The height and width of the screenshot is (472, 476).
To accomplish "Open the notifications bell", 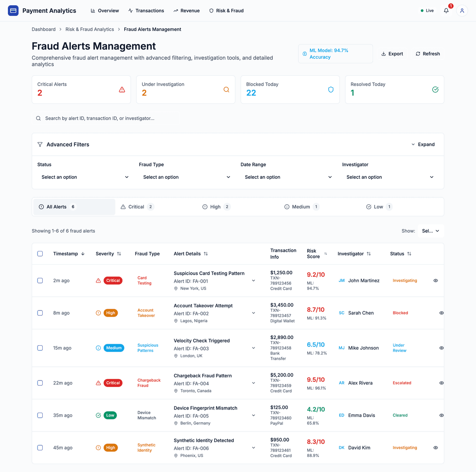I will point(446,10).
